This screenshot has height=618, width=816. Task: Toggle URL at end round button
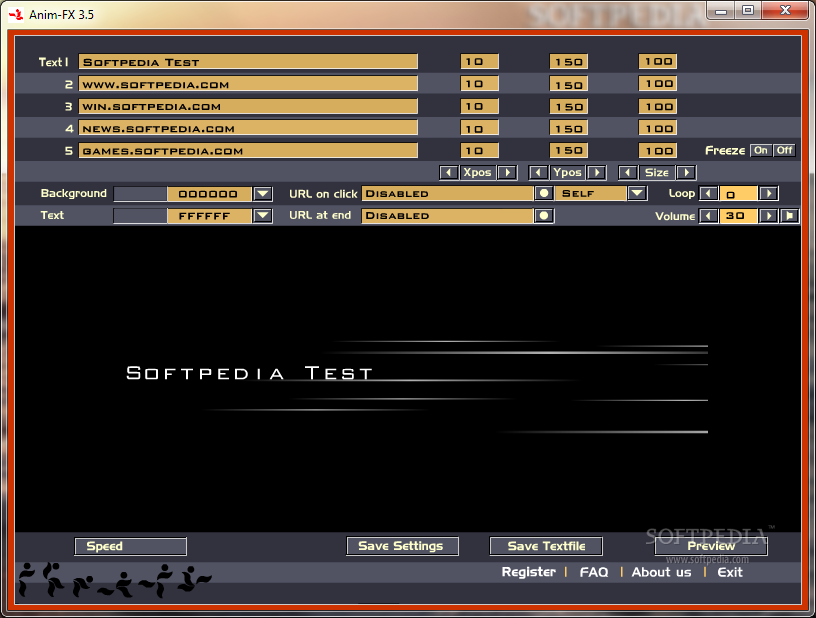pos(544,215)
